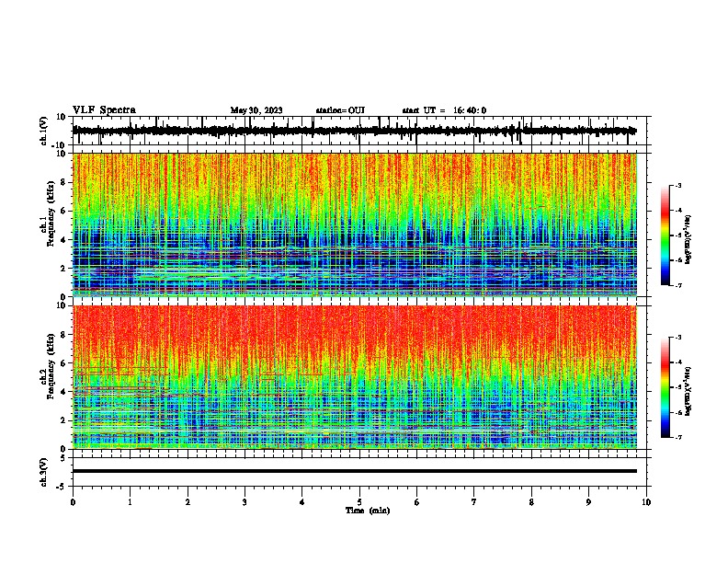Click the time axis tick label '1'
This screenshot has width=728, height=563.
130,502
